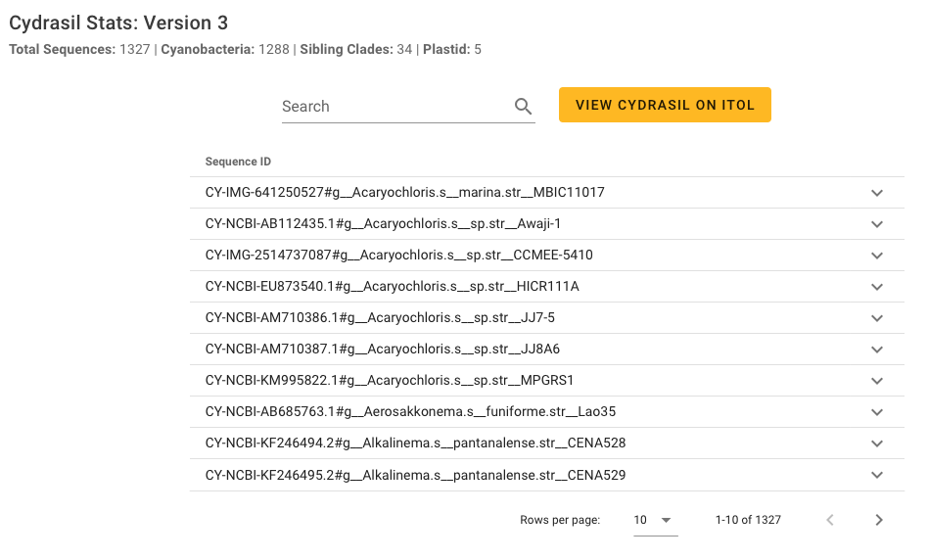Screen dimensions: 928x560
Task: Go to previous page arrow
Action: click(x=830, y=520)
